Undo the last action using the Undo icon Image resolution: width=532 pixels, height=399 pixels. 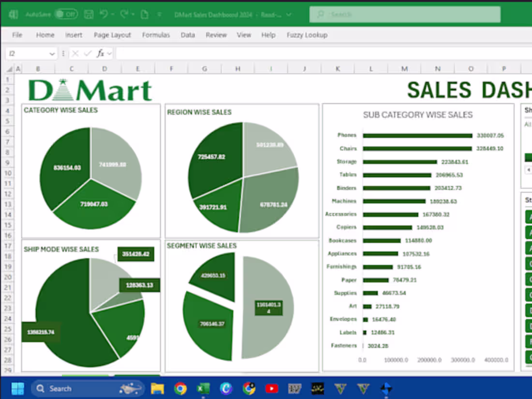point(104,14)
